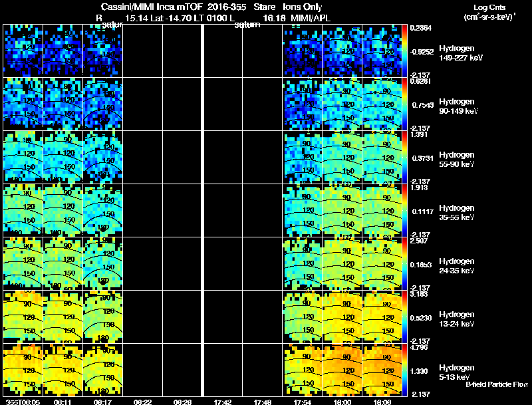Select the Hydrogen 35-55 keV label
The width and height of the screenshot is (532, 405).
coord(456,212)
